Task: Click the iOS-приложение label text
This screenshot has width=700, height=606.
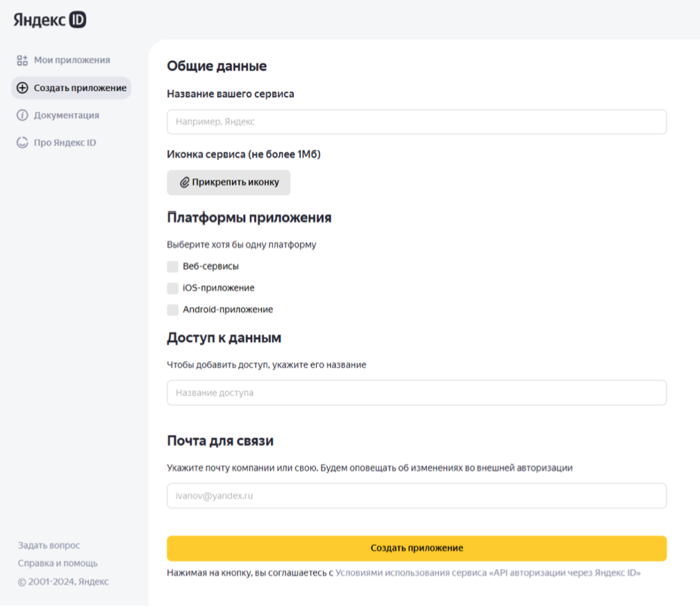Action: 219,288
